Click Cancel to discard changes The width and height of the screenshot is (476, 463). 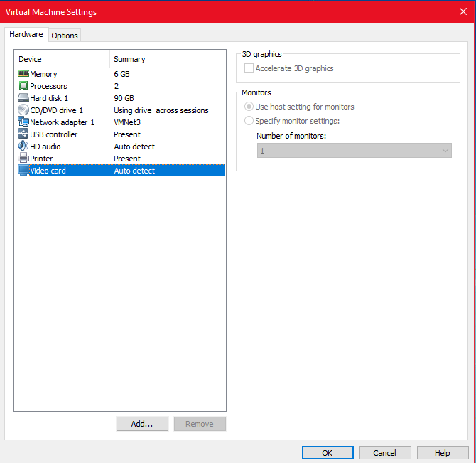click(x=384, y=453)
